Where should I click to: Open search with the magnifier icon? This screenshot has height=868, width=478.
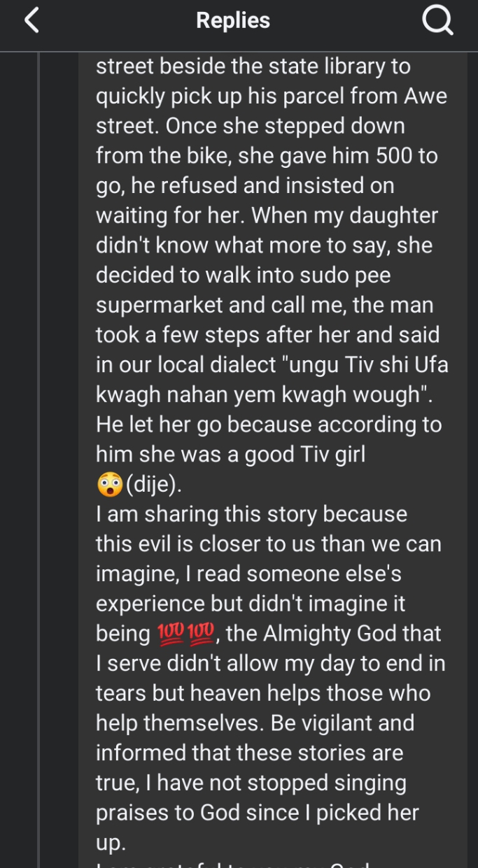tap(438, 22)
